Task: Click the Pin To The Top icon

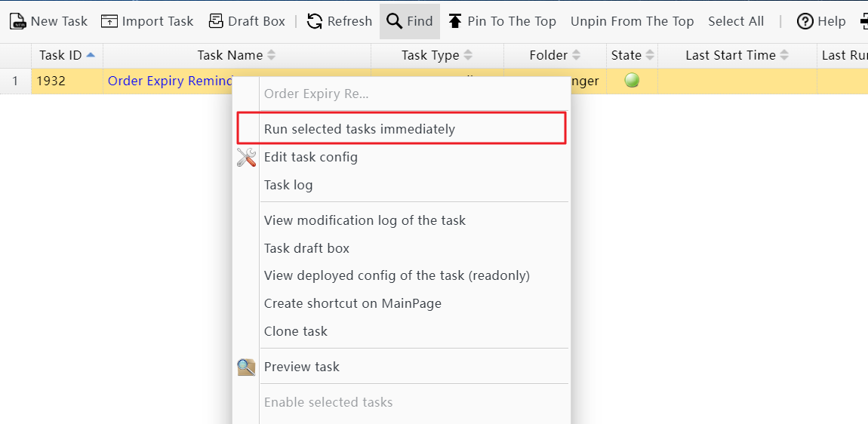Action: point(455,21)
